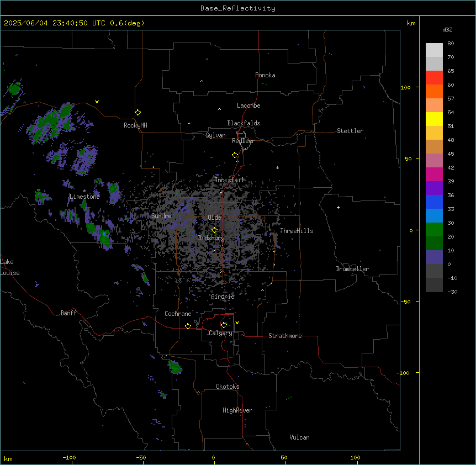This screenshot has height=465, width=476.
Task: Click the RockyMH label
Action: click(135, 125)
